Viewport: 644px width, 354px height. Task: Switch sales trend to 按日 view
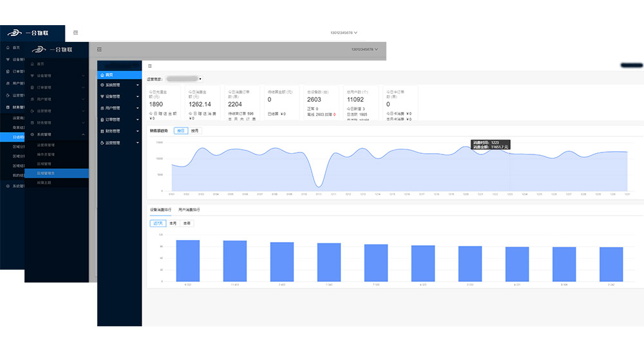pos(180,131)
